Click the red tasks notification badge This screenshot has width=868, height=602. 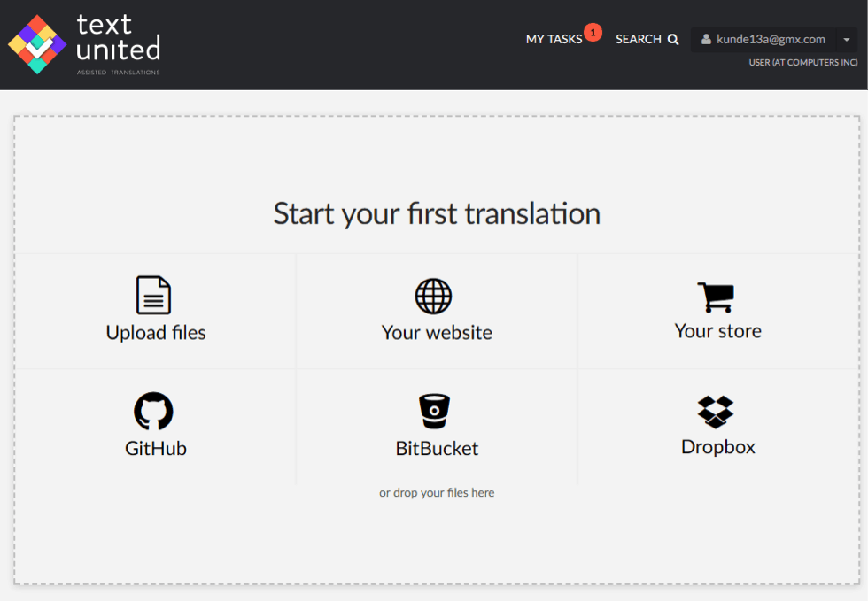pos(593,32)
